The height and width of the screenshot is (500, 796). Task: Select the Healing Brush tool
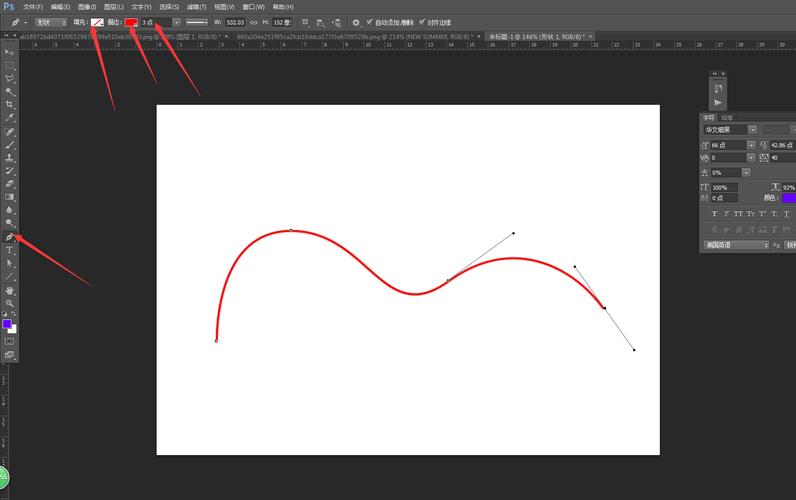click(x=9, y=132)
